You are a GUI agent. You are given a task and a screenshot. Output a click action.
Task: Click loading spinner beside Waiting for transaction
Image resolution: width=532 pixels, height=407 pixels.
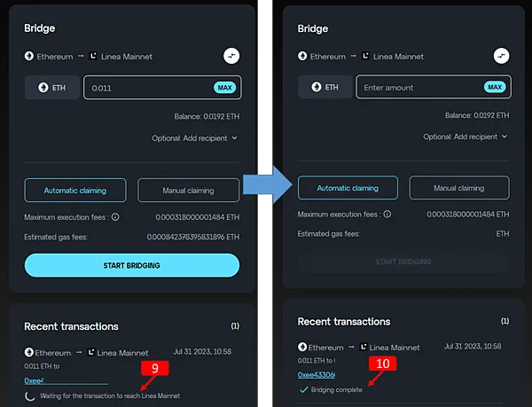[30, 395]
